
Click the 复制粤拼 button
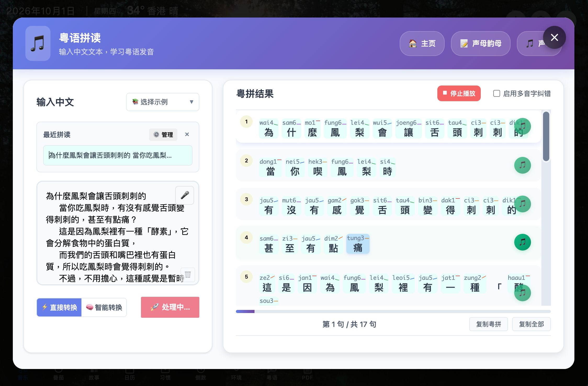point(489,324)
